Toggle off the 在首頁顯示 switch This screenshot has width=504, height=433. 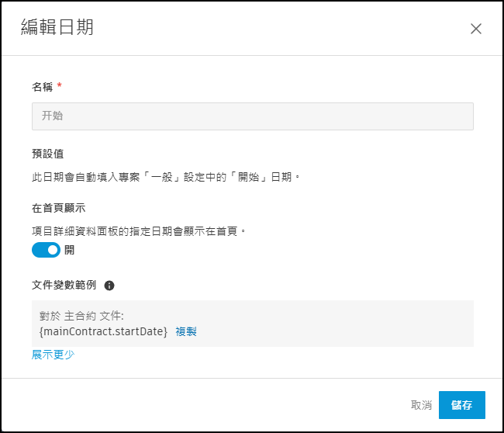[46, 250]
